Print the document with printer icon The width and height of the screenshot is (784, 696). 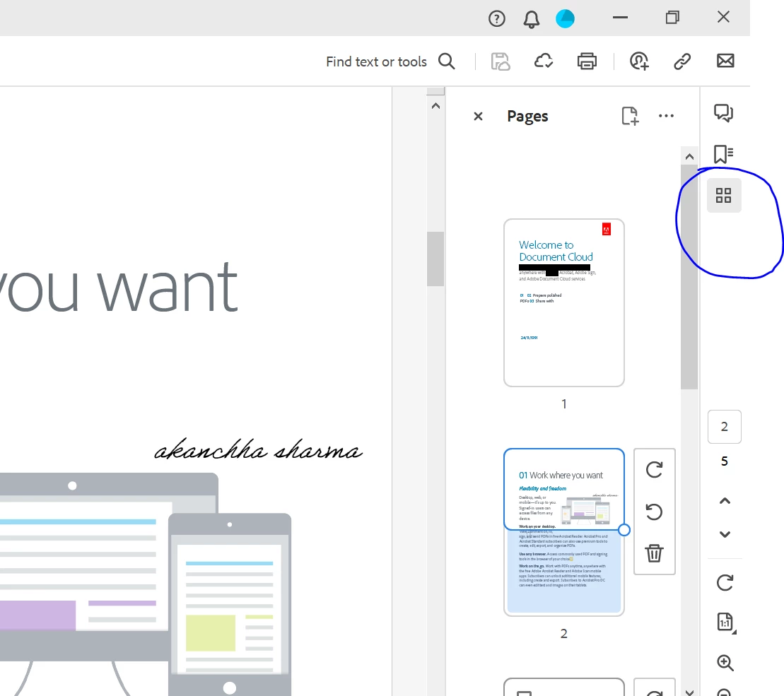tap(587, 61)
